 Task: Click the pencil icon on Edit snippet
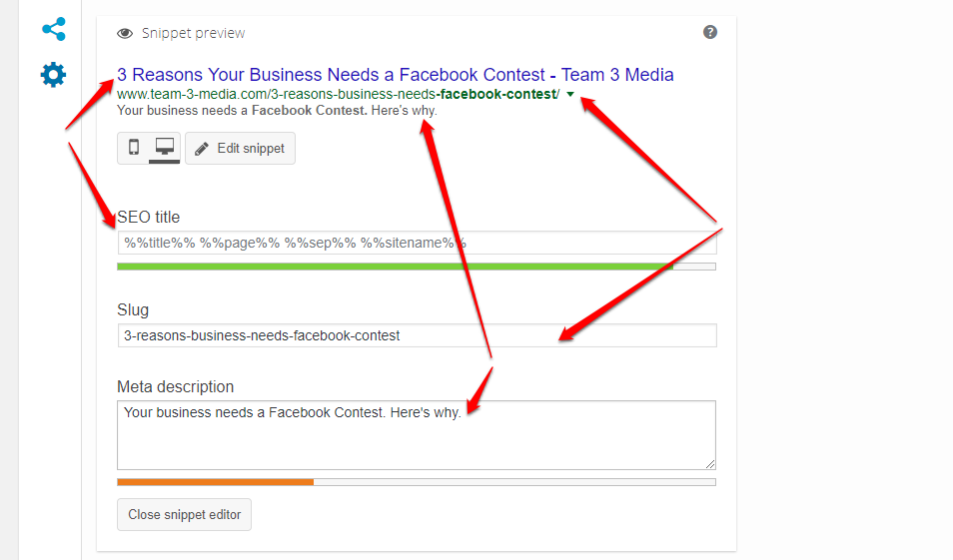click(x=202, y=149)
